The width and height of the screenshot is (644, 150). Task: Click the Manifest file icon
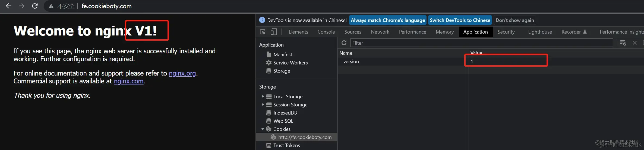pyautogui.click(x=269, y=54)
